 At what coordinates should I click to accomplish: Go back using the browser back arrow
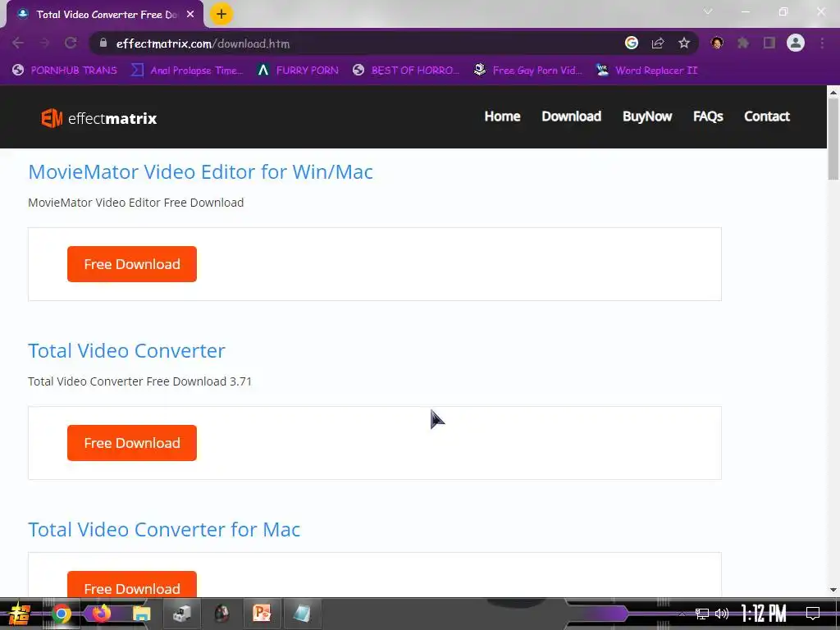click(x=18, y=43)
